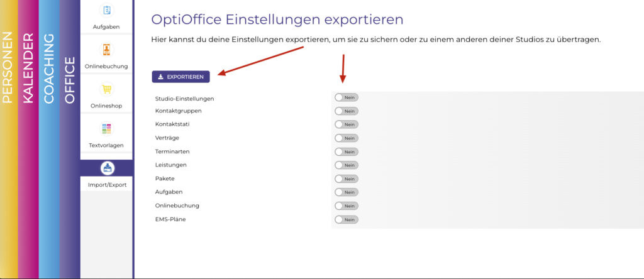This screenshot has height=279, width=644.
Task: Click the OptiOffice Einstellungen exportieren heading
Action: click(x=277, y=19)
